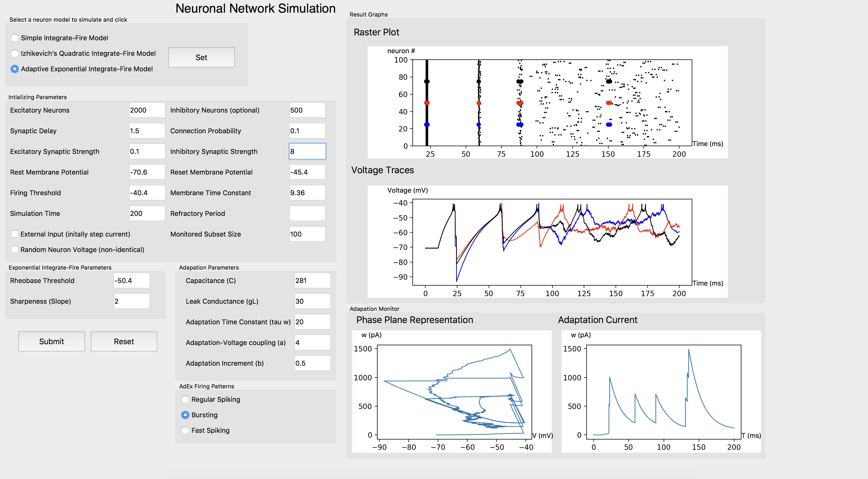The image size is (868, 479).
Task: Click the Excitatory Synaptic Strength field
Action: (x=147, y=152)
